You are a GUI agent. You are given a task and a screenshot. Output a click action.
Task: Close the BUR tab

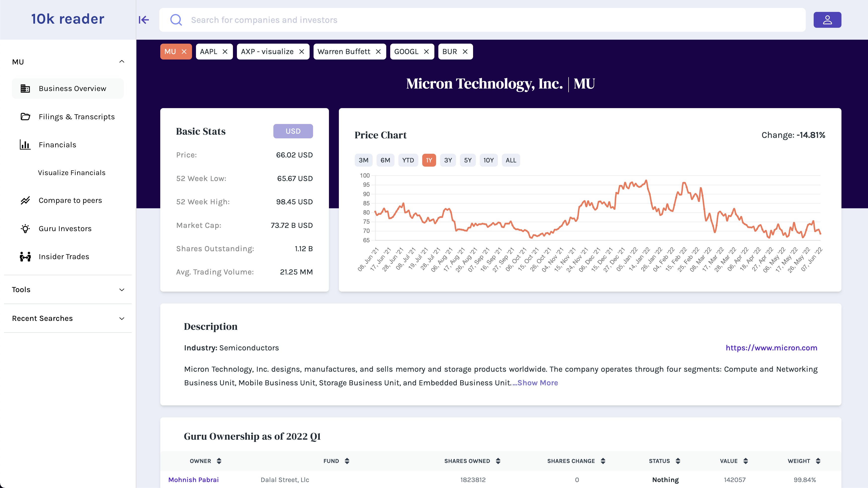coord(465,52)
